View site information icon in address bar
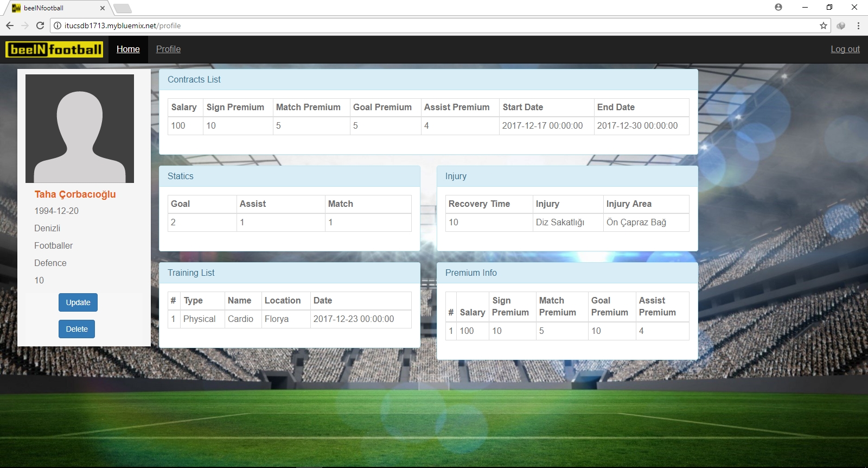 (x=58, y=26)
